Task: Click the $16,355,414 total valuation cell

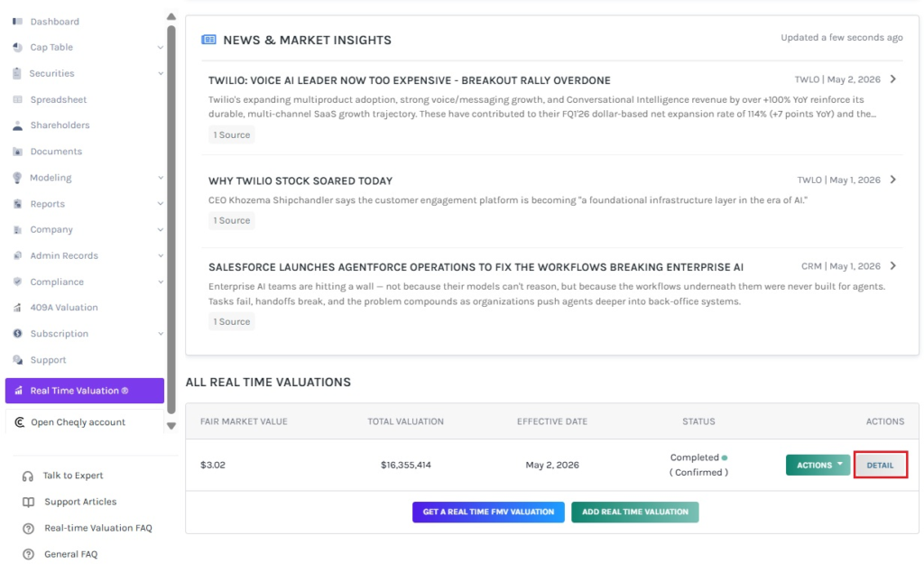Action: (406, 465)
